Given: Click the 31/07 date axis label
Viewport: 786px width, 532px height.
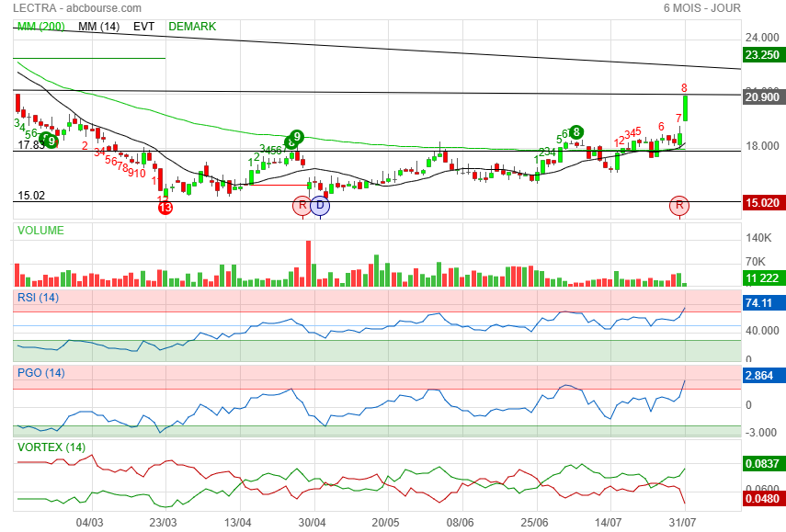Looking at the screenshot, I should pyautogui.click(x=682, y=523).
